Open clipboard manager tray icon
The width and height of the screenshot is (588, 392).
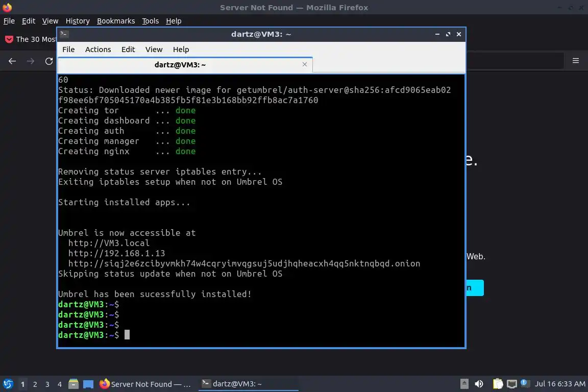[498, 384]
